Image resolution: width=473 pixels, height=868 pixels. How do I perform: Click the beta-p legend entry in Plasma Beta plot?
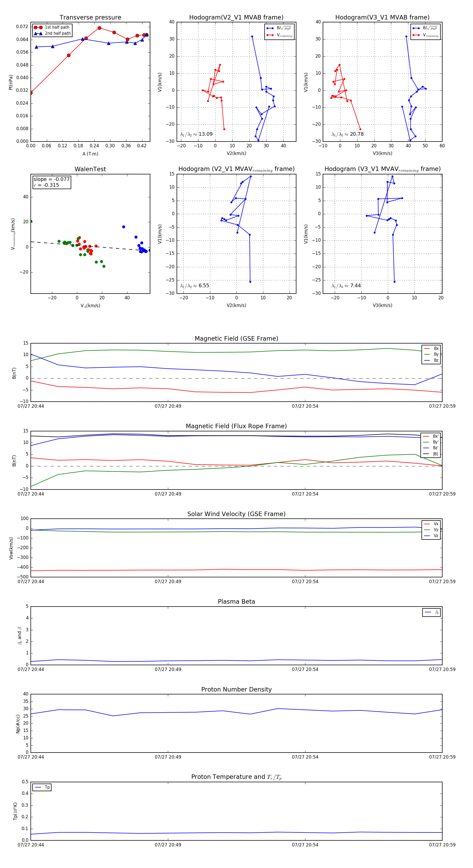[431, 612]
